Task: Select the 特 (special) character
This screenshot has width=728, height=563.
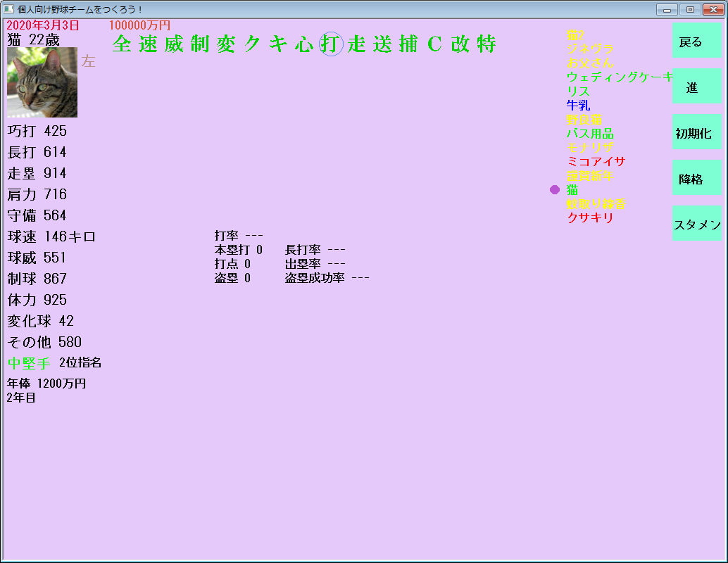Action: 487,44
